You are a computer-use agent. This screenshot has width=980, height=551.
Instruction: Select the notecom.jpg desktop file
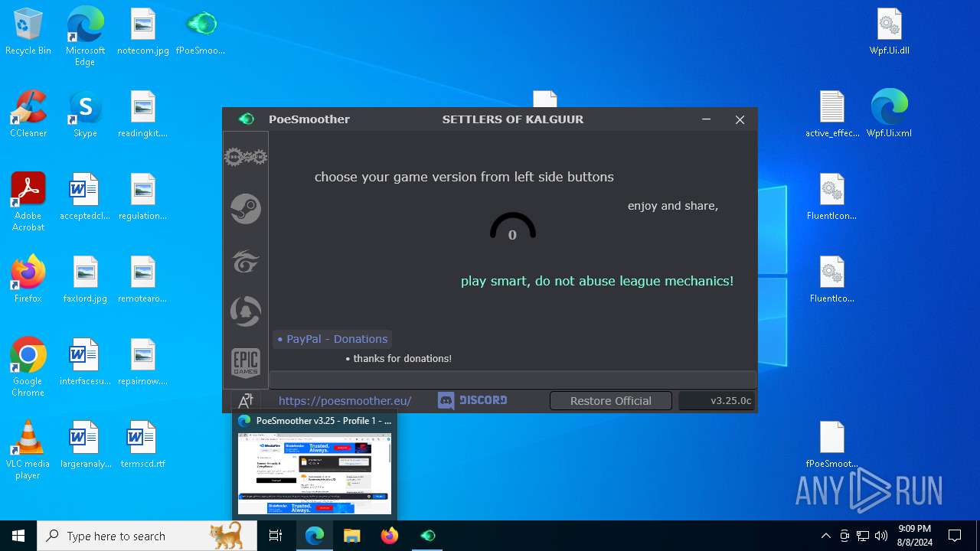pyautogui.click(x=143, y=32)
